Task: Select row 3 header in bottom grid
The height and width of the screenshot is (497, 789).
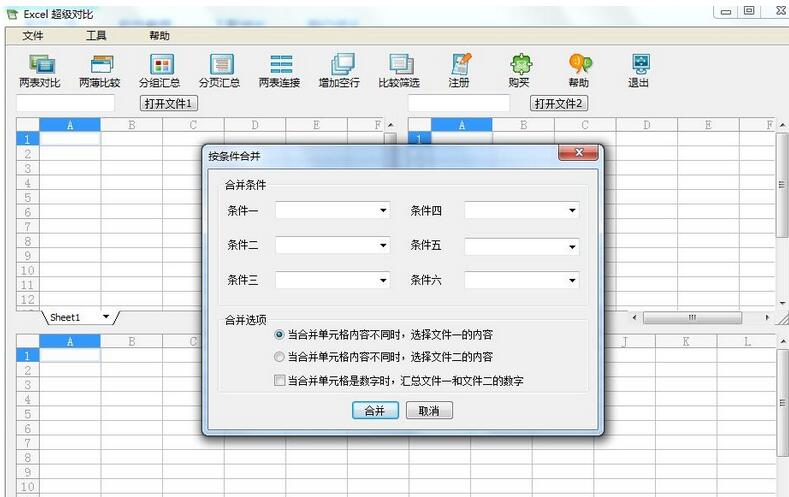Action: (x=28, y=385)
